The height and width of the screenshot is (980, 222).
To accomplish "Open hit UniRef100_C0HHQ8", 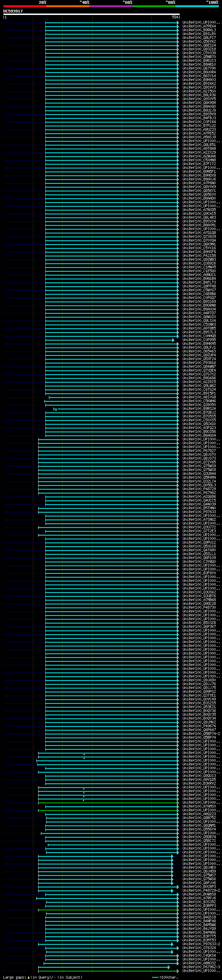I will 199,336.
